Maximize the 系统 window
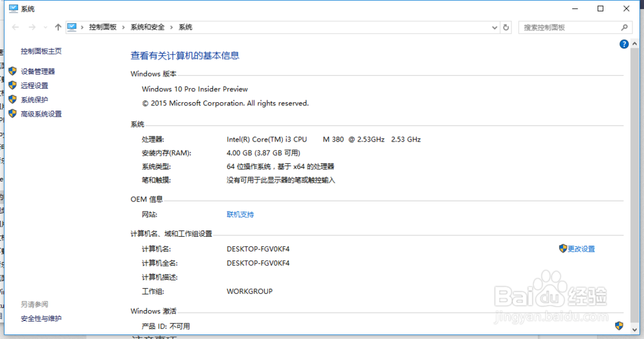The width and height of the screenshot is (644, 339). click(600, 8)
